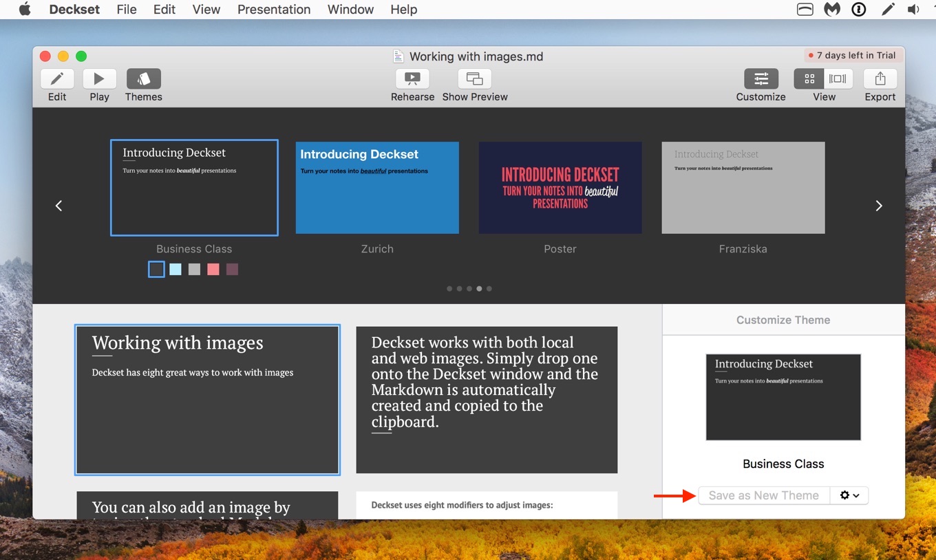Select the Edit pencil icon in the toolbar
This screenshot has height=560, width=936.
(x=57, y=78)
